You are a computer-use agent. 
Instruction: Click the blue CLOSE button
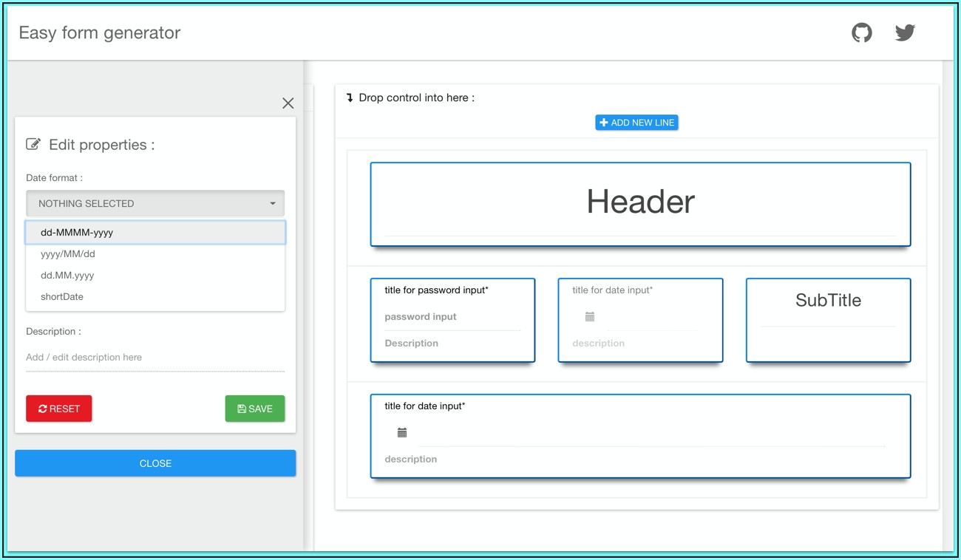(155, 463)
